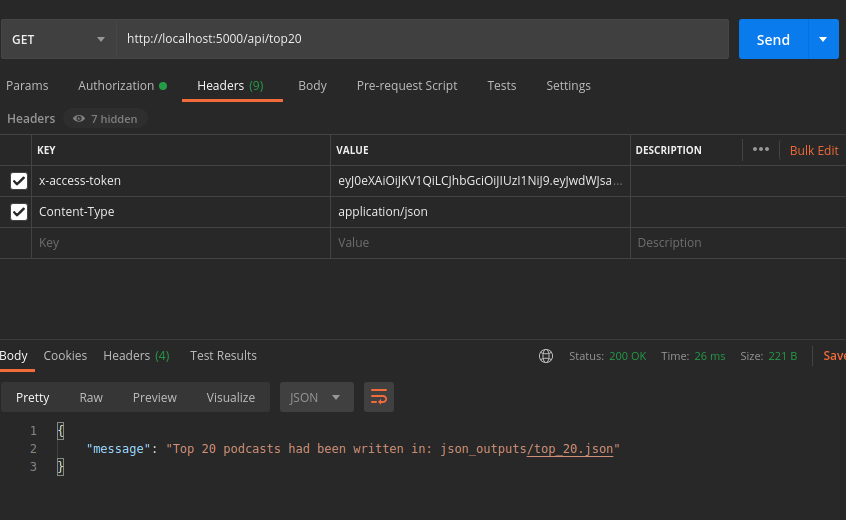Image resolution: width=846 pixels, height=520 pixels.
Task: Click the three dots column options icon
Action: pyautogui.click(x=761, y=150)
